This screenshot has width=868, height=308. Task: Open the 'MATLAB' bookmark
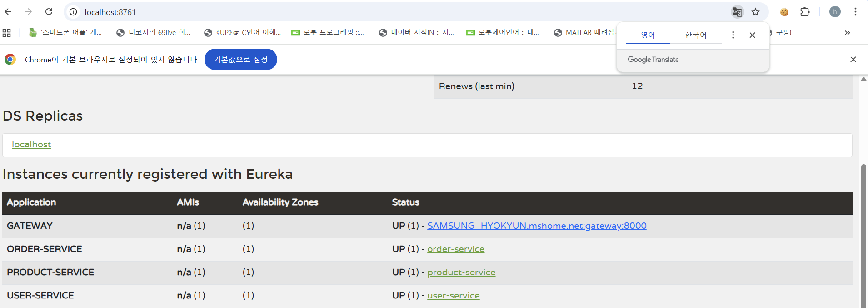click(585, 33)
